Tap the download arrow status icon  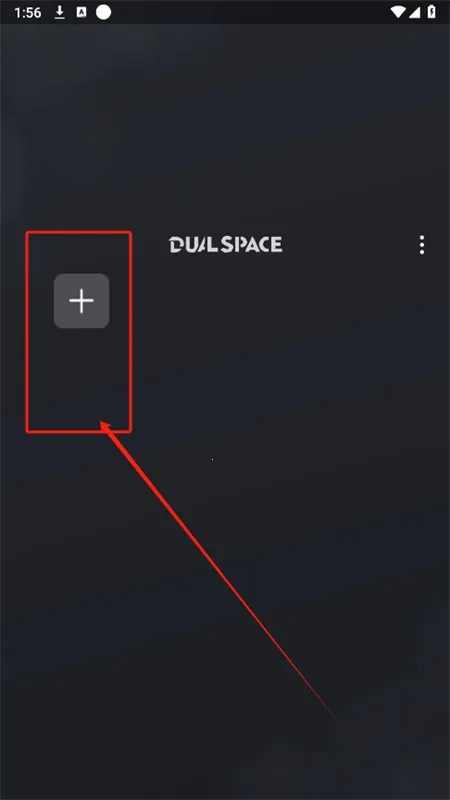point(60,13)
